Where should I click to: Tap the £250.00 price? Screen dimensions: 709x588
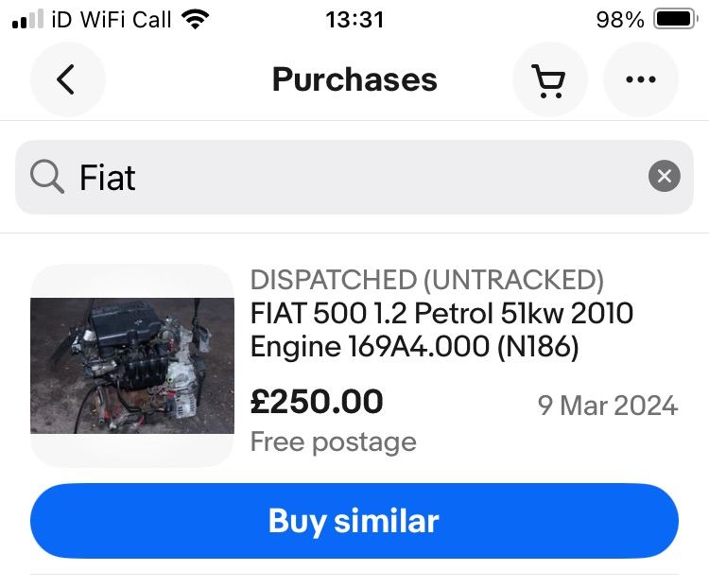317,402
